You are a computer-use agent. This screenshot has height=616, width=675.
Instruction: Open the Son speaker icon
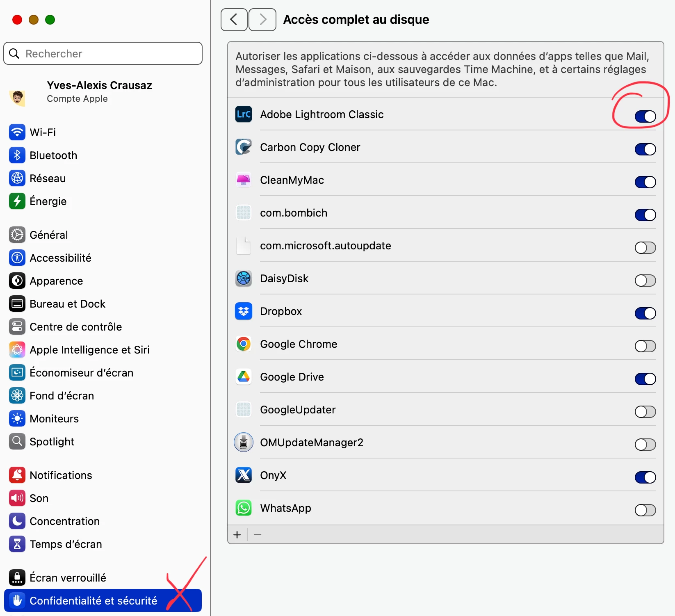17,498
